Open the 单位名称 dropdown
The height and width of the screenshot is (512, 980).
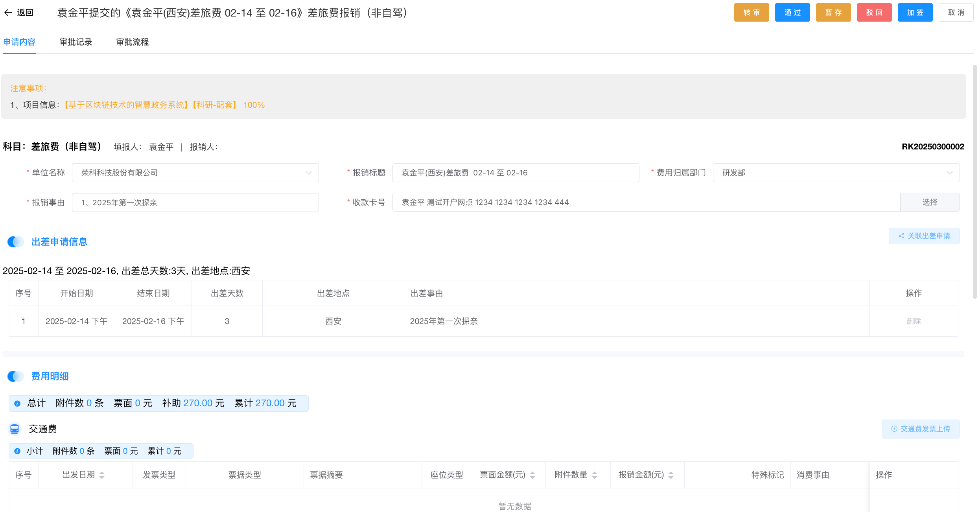click(195, 173)
